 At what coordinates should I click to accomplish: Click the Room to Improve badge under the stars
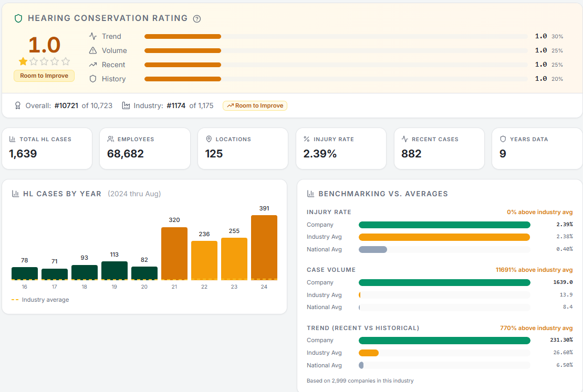(x=44, y=76)
